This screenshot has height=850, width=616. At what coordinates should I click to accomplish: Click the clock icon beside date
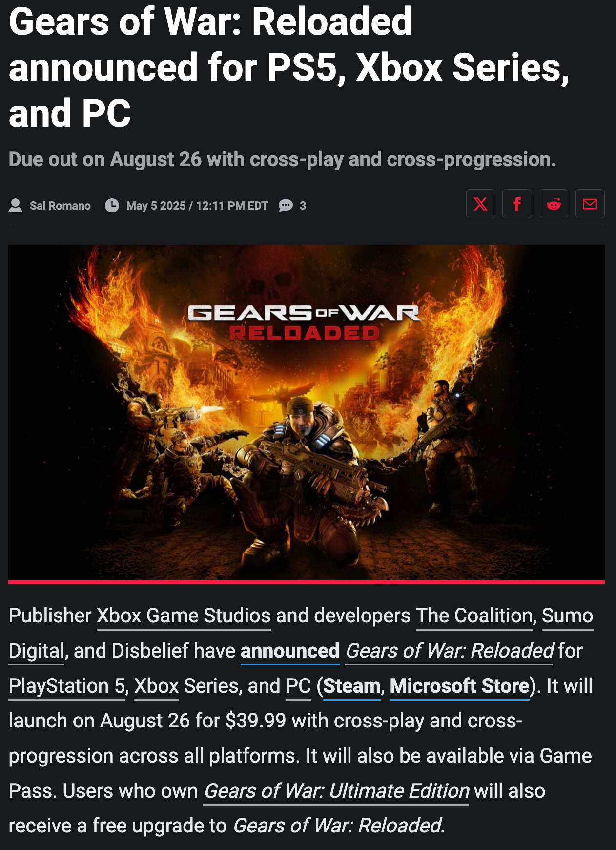click(112, 206)
